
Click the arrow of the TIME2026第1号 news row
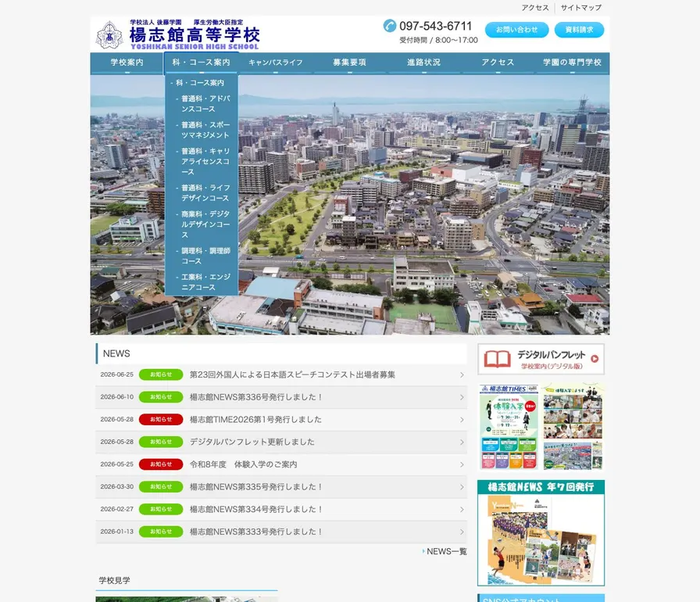pyautogui.click(x=462, y=420)
